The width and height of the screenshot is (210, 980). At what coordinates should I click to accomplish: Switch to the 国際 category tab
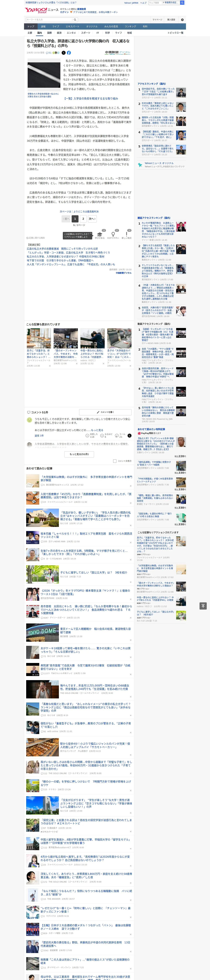(x=49, y=33)
